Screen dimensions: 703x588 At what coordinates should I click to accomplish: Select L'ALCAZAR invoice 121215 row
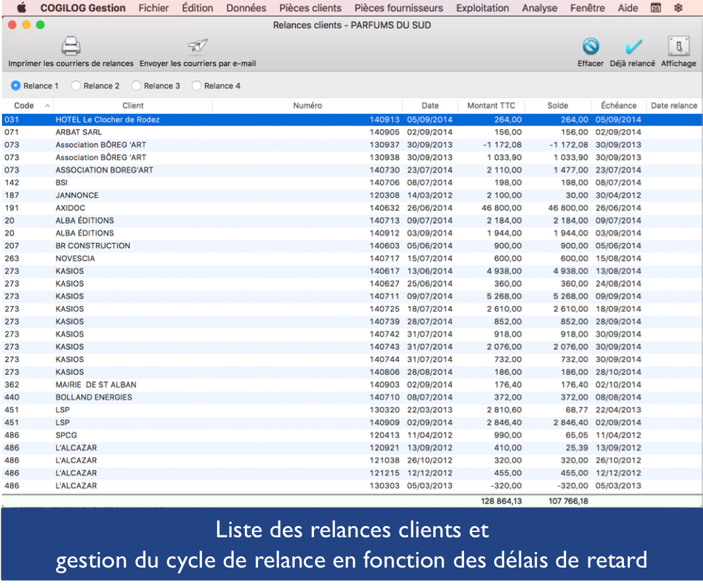(x=351, y=473)
